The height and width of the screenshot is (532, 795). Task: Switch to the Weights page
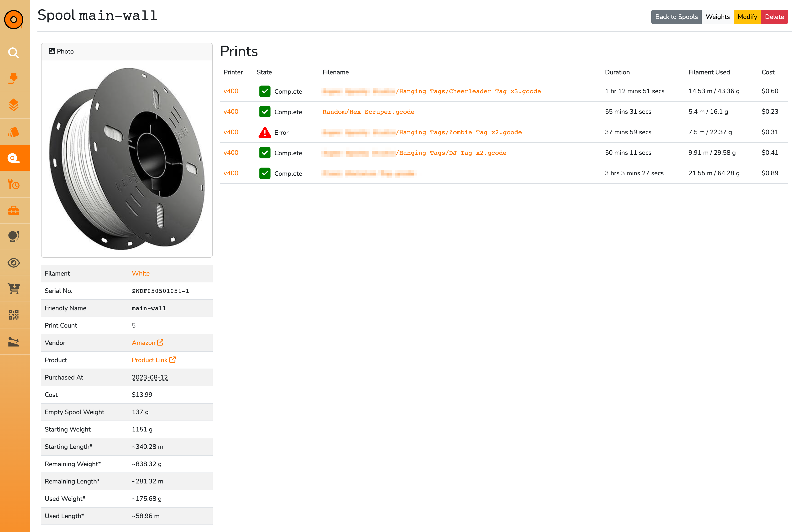pyautogui.click(x=717, y=17)
